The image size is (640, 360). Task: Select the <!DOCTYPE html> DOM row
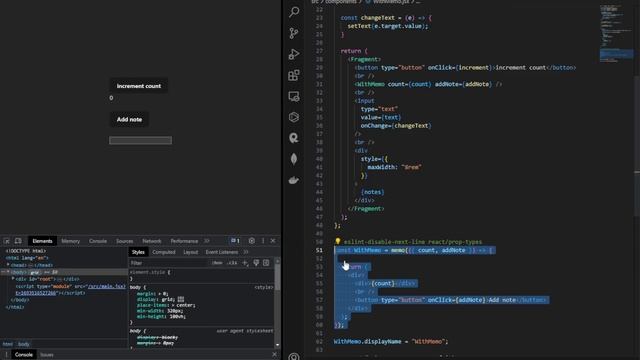pos(26,251)
